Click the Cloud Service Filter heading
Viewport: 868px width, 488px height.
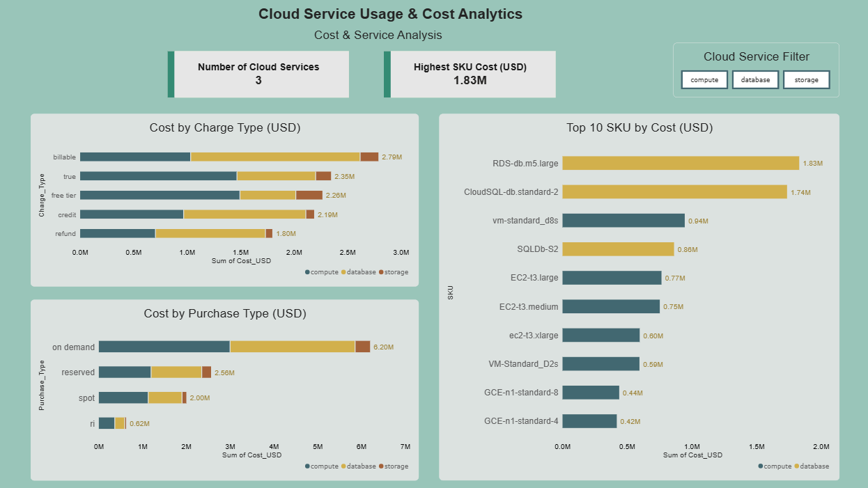point(757,57)
